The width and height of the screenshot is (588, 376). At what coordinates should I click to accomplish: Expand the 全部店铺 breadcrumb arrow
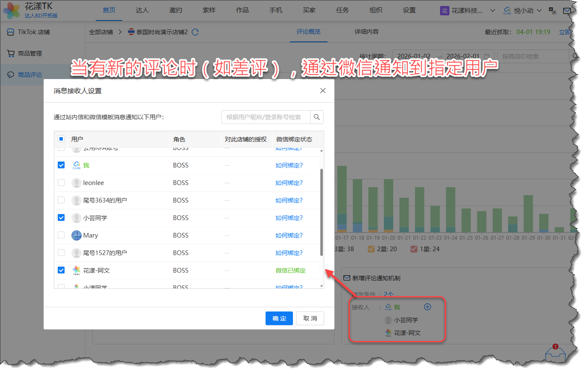pos(120,32)
